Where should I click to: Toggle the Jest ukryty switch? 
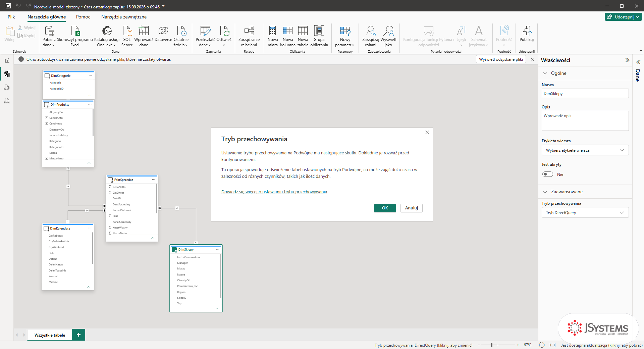(548, 174)
